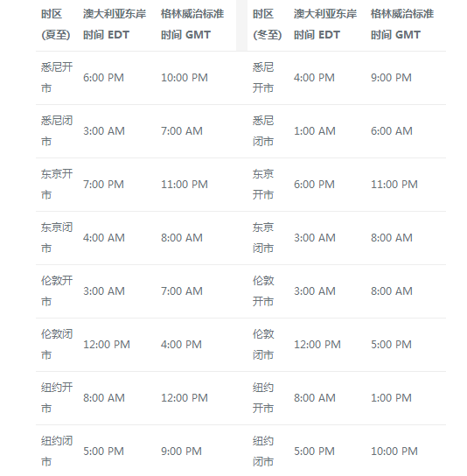Image resolution: width=467 pixels, height=476 pixels.
Task: Select the summer 东京开市 row label
Action: [57, 185]
